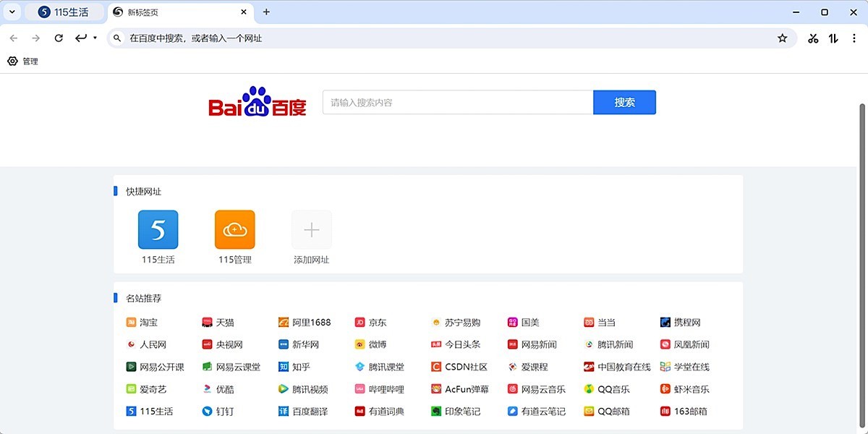
Task: Expand the undo-arrow dropdown caret
Action: click(95, 38)
